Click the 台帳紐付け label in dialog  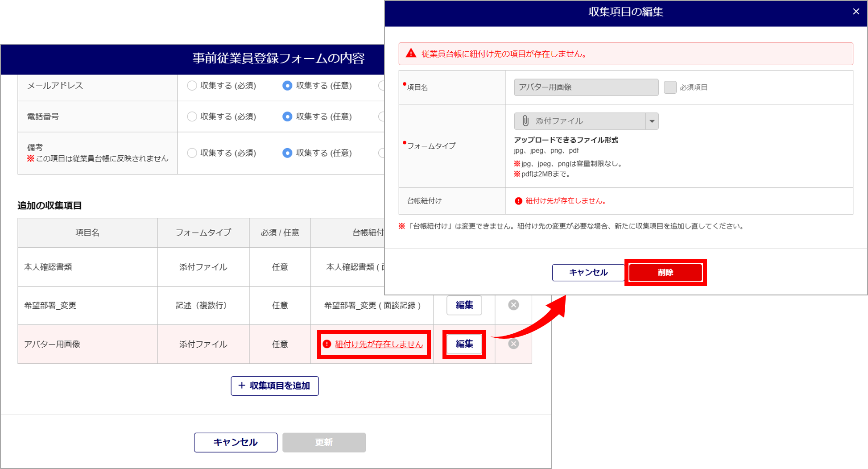pos(424,201)
